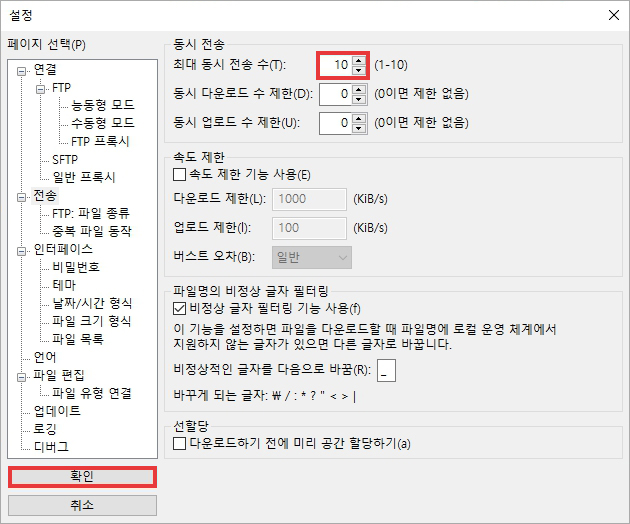Viewport: 630px width, 524px height.
Task: Focus the 동시 다운로드 수 제한 field
Action: (336, 94)
